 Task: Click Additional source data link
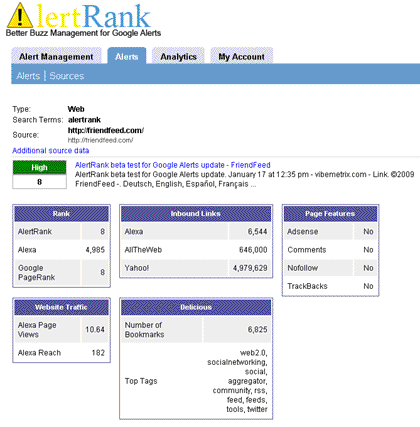51,150
